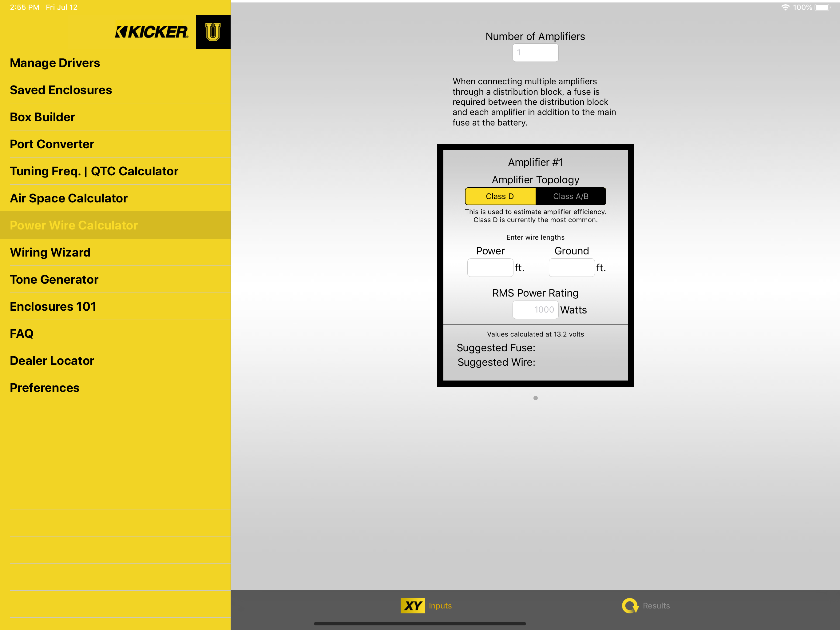
Task: Tap the 'Suggested Wire:' label
Action: (496, 362)
